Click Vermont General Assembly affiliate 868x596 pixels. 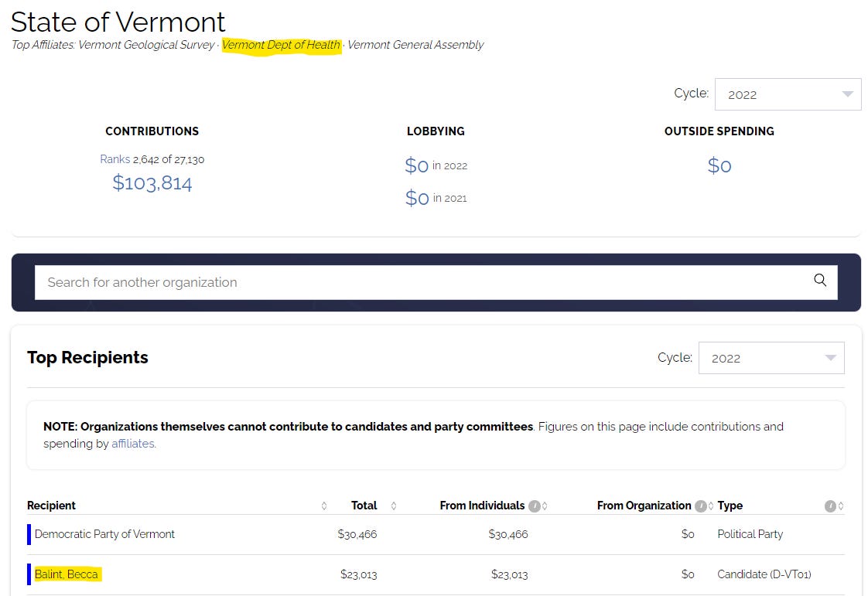point(415,45)
